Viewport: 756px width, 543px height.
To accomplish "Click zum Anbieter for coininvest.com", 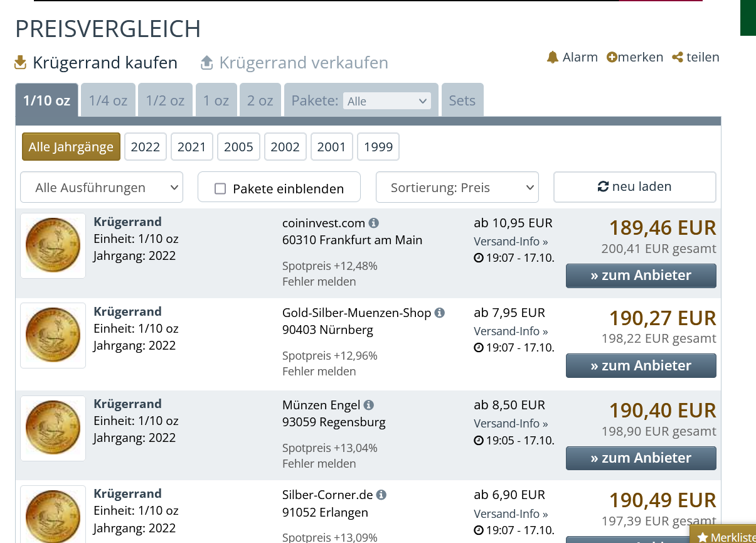I will [x=641, y=276].
